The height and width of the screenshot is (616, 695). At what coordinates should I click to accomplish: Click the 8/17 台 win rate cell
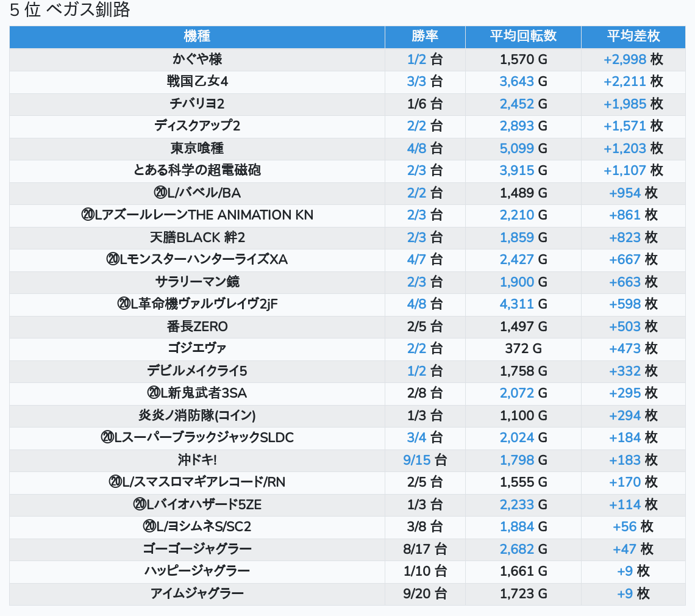click(x=425, y=549)
